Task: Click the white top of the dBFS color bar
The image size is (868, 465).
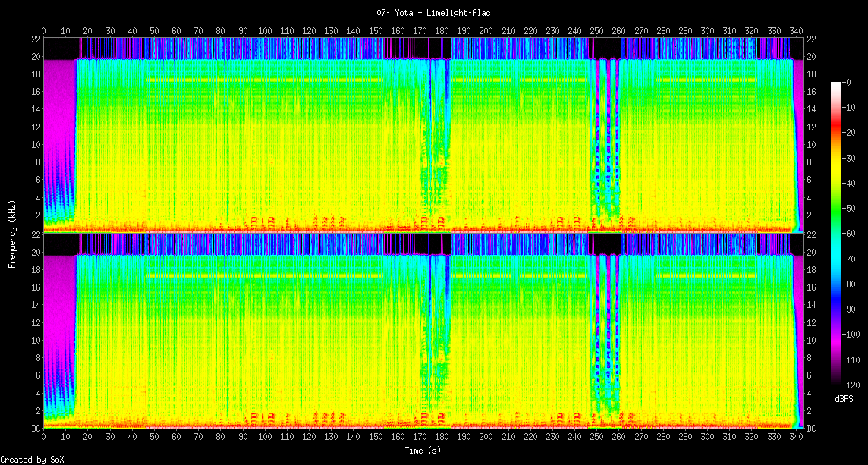Action: pos(835,83)
